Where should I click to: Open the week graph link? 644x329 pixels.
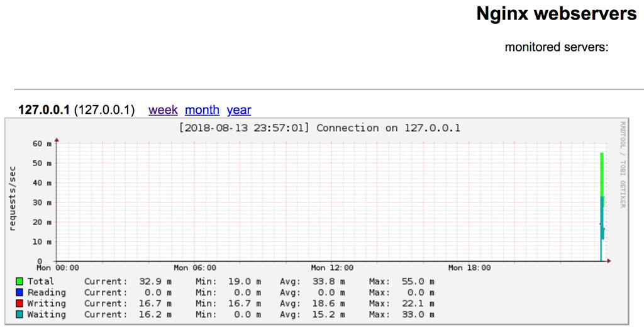[x=163, y=110]
